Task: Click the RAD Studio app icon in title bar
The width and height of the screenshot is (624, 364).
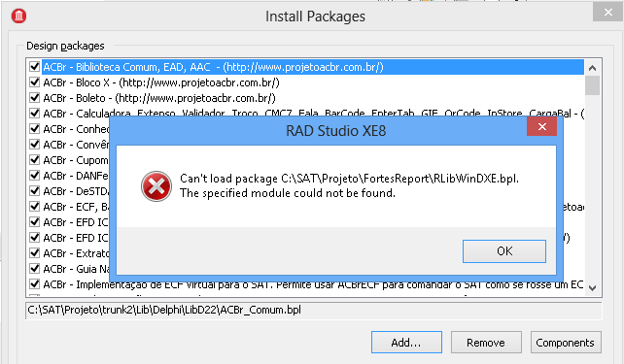Action: [18, 16]
